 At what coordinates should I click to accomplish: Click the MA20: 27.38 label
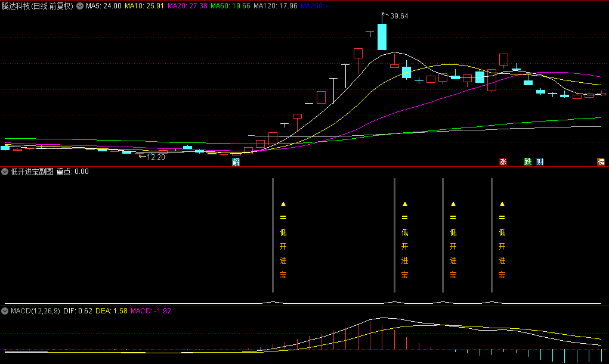187,6
